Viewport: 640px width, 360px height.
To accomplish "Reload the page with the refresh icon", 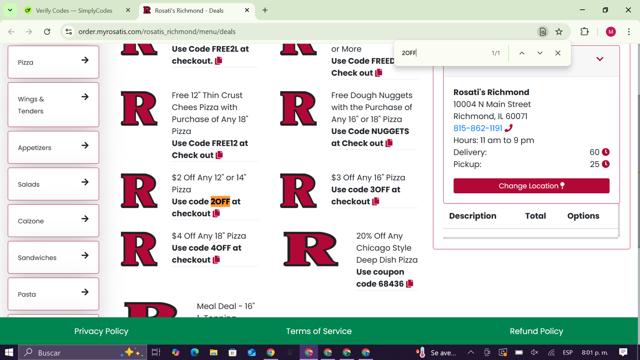I will tap(47, 31).
